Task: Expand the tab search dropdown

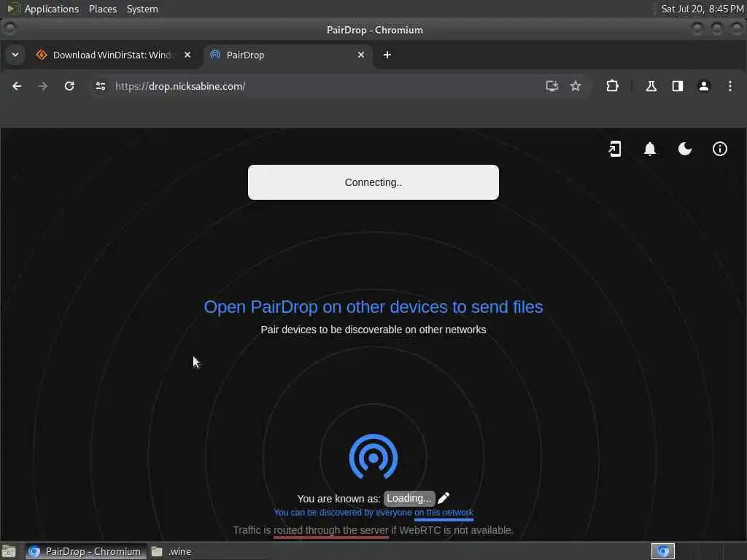Action: [15, 55]
